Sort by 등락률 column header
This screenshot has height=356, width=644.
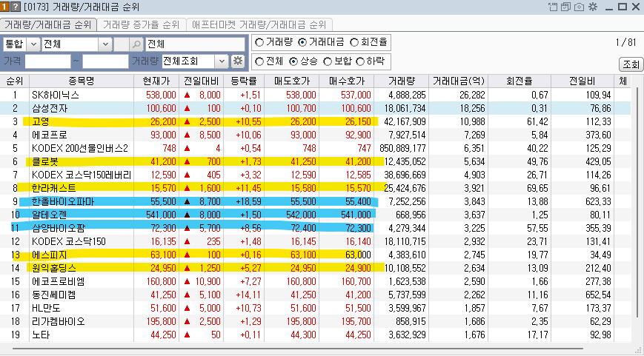pyautogui.click(x=244, y=81)
